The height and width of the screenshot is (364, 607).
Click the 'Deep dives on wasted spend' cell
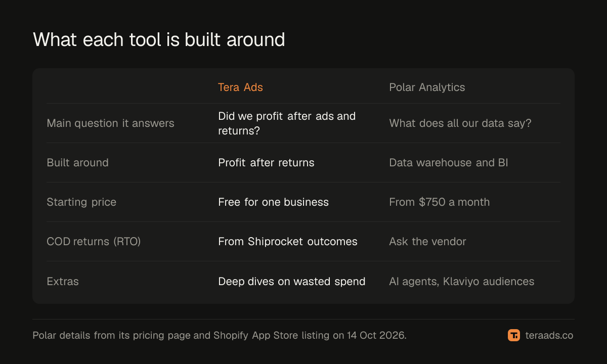292,281
